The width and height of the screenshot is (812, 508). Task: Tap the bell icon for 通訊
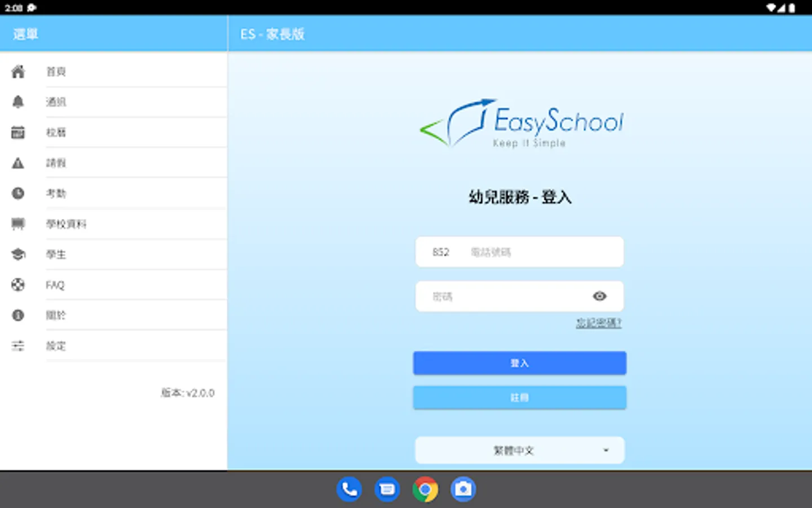click(18, 102)
